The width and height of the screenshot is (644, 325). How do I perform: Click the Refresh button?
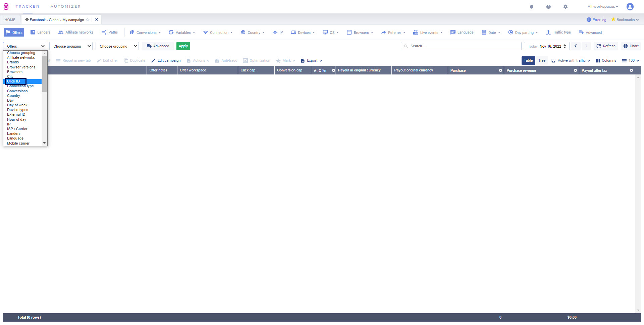pos(606,46)
